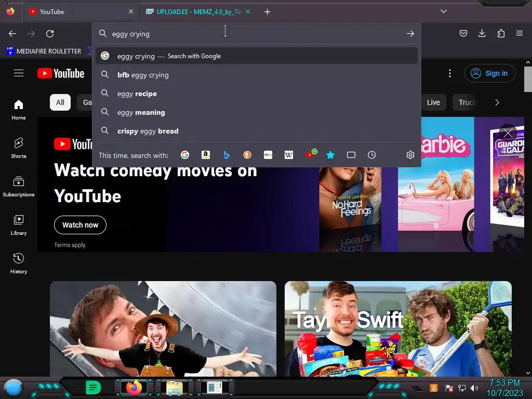This screenshot has height=399, width=532.
Task: Search this time with Wikipedia icon
Action: (289, 155)
